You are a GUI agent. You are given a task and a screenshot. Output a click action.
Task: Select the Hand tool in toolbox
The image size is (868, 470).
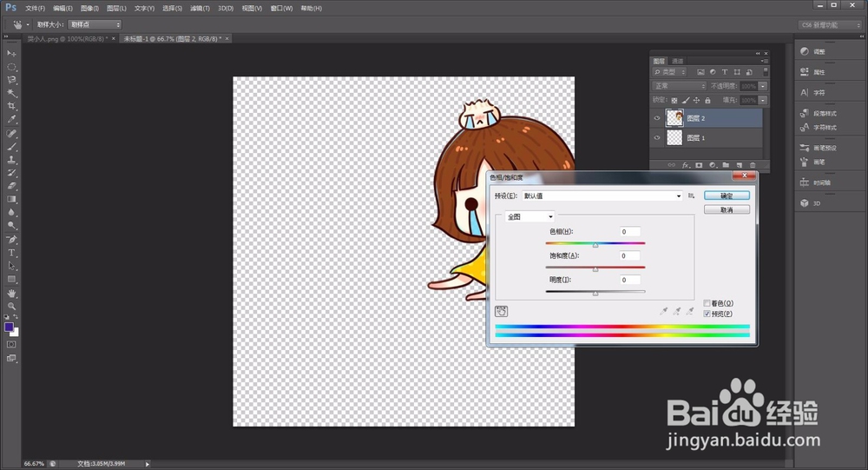(11, 293)
